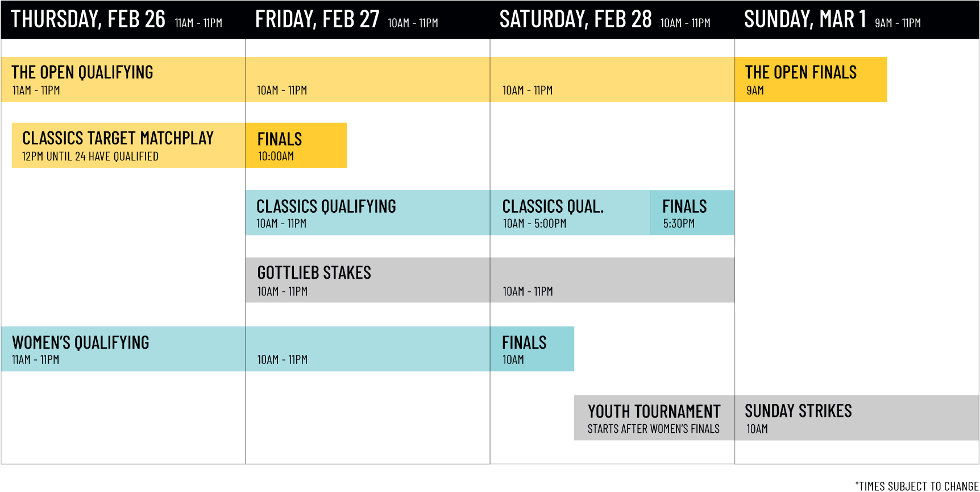
Task: Click Saturday's Classics Qual. 10AM-5:00PM block
Action: (x=570, y=213)
